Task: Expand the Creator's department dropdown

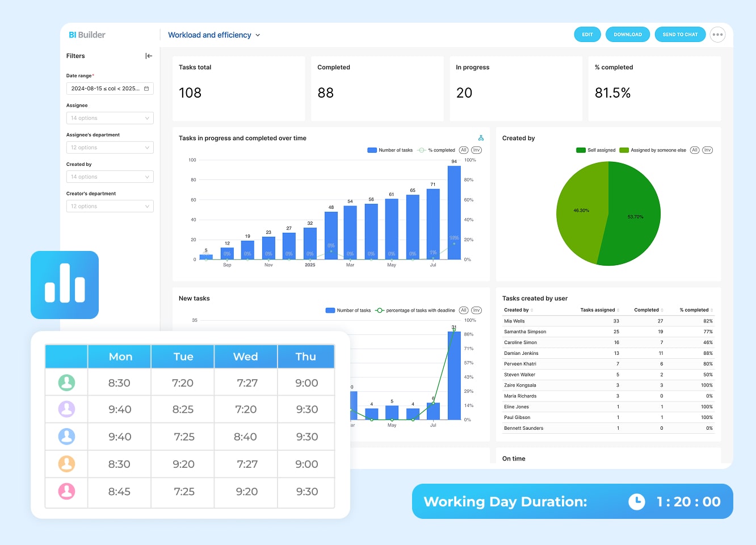Action: point(110,206)
